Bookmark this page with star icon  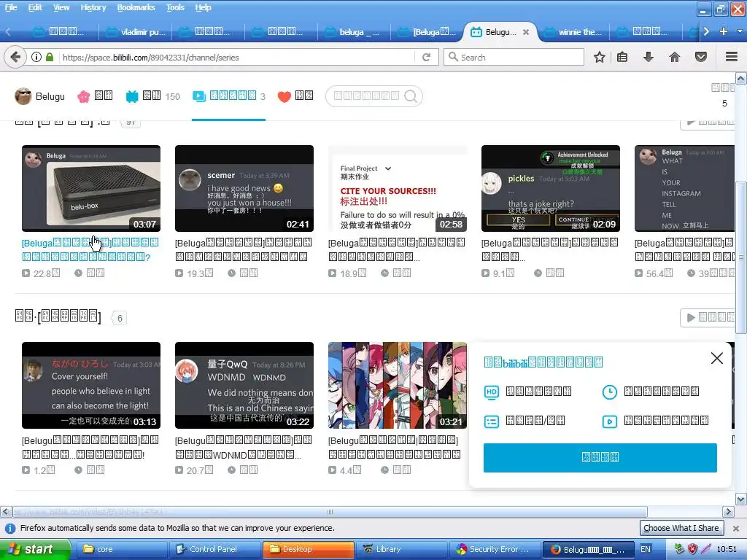pos(600,57)
